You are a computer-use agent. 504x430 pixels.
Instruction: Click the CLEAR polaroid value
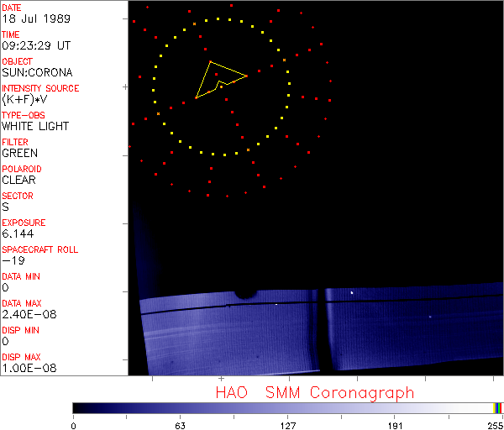(x=19, y=180)
